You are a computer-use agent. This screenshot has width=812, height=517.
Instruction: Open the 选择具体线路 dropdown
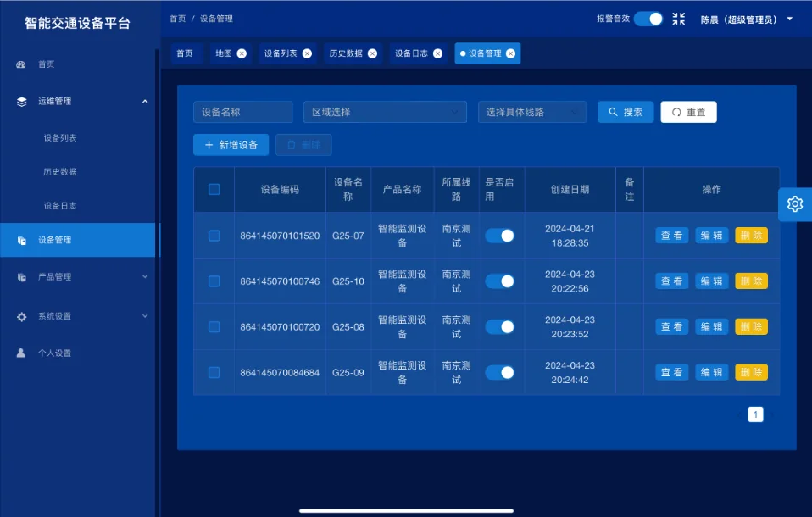(531, 112)
